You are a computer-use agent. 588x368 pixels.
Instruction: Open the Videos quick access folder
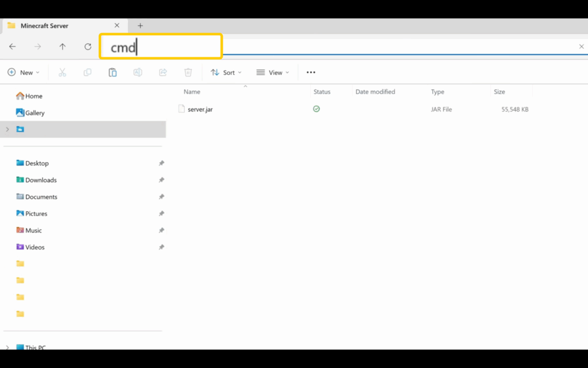click(x=30, y=247)
